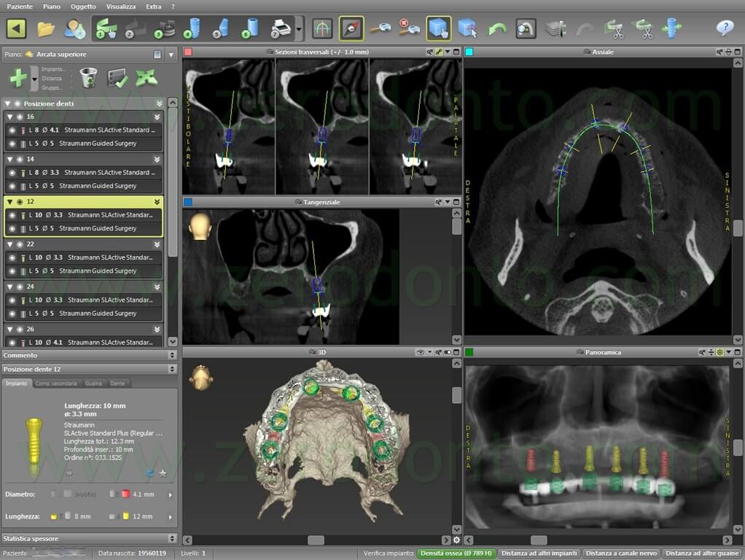Screen dimensions: 745x560
Task: Click the Densità ossea verification button
Action: click(457, 553)
